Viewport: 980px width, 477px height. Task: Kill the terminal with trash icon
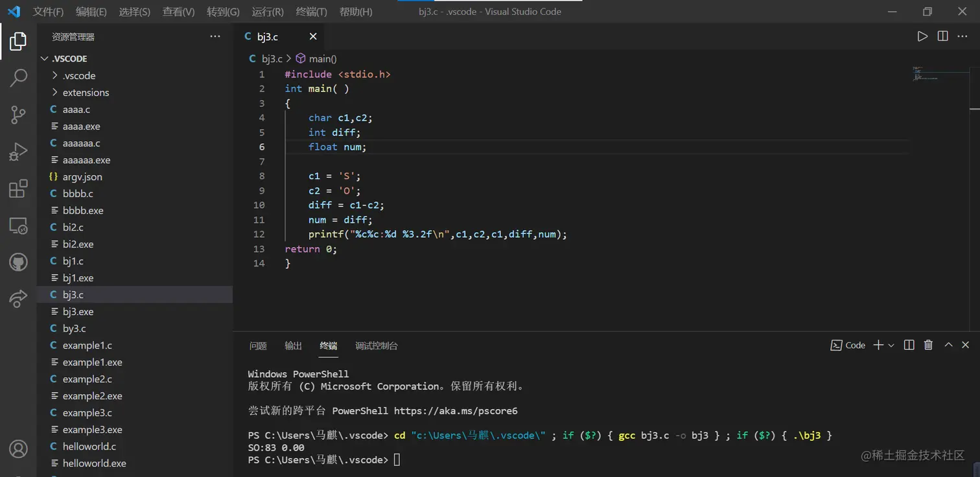(928, 345)
